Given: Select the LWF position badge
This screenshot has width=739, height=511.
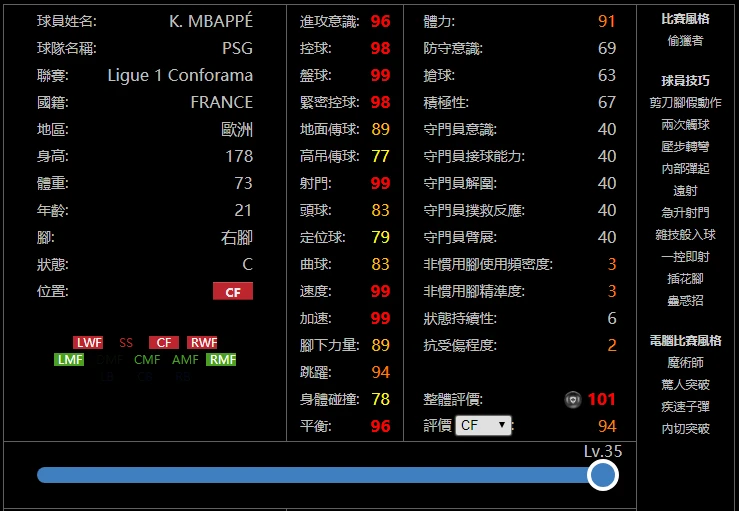Looking at the screenshot, I should (88, 342).
